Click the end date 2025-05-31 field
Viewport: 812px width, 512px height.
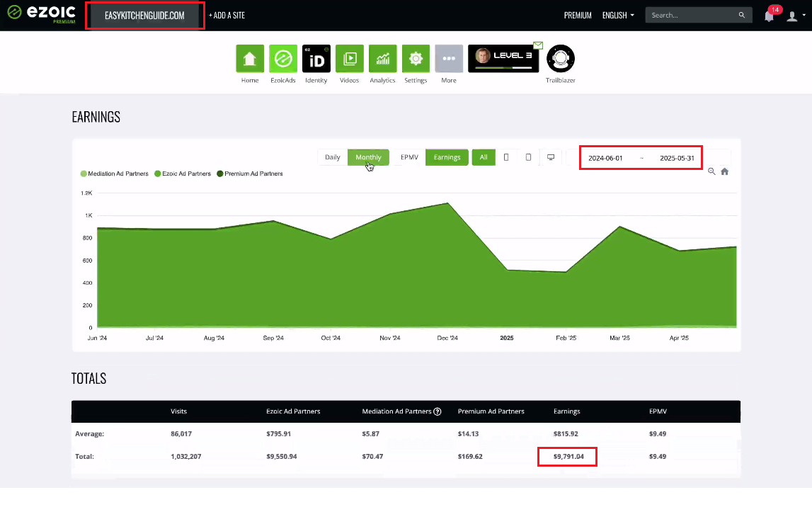(x=677, y=158)
